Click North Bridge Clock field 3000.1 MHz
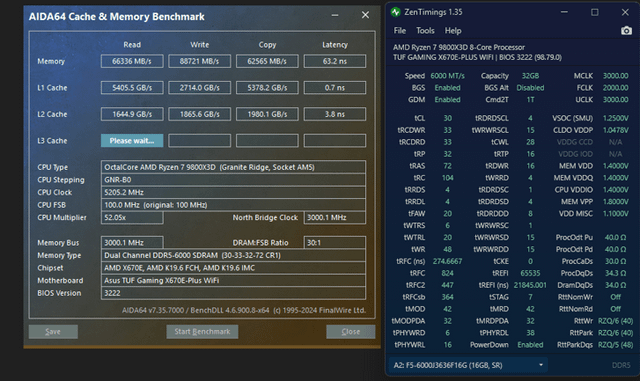The width and height of the screenshot is (640, 381). tap(335, 218)
